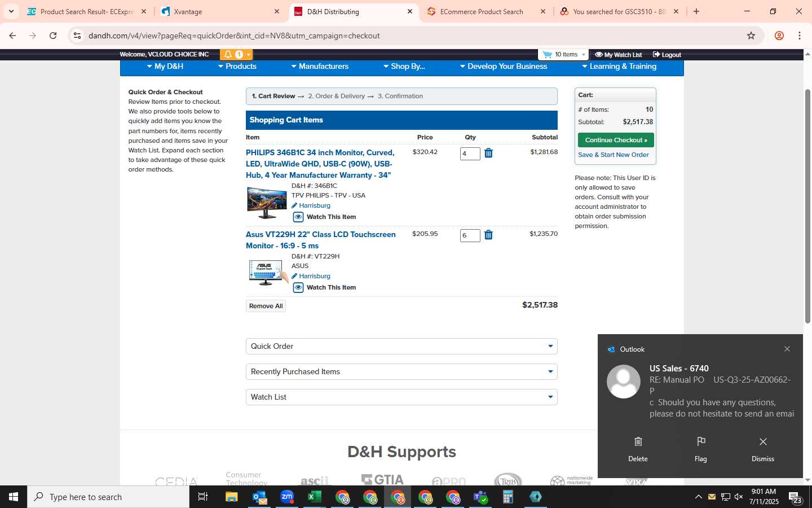Open Calculator from the taskbar
Image resolution: width=812 pixels, height=508 pixels.
[x=508, y=497]
